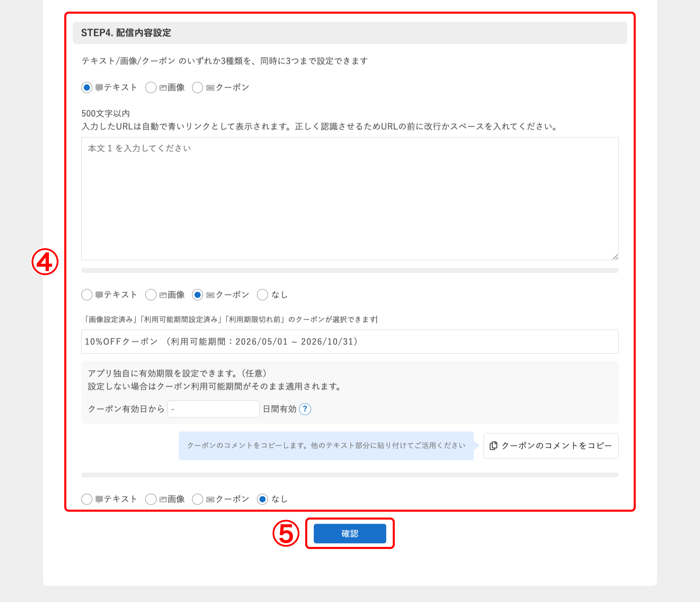
Task: Click the picture icon in second block
Action: [x=163, y=295]
